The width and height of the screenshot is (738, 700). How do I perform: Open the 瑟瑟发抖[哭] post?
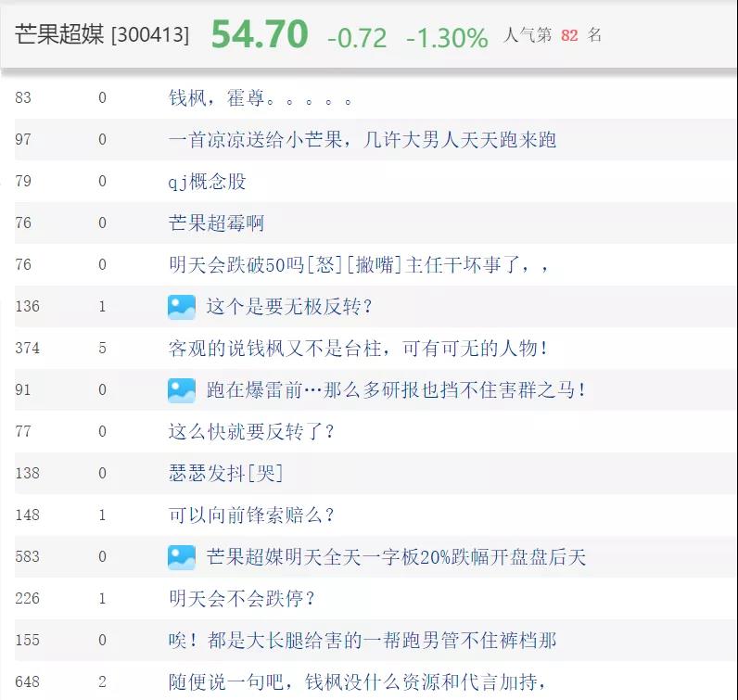click(225, 474)
